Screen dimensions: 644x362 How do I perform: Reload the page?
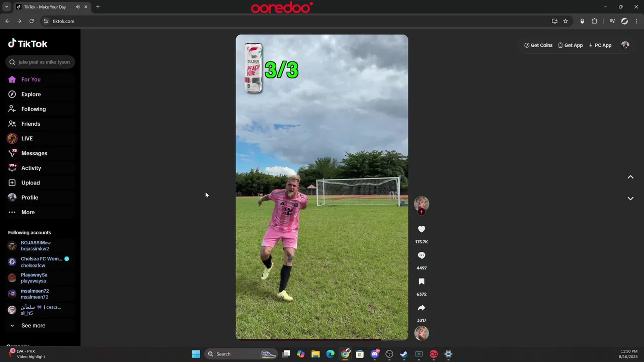coord(31,21)
